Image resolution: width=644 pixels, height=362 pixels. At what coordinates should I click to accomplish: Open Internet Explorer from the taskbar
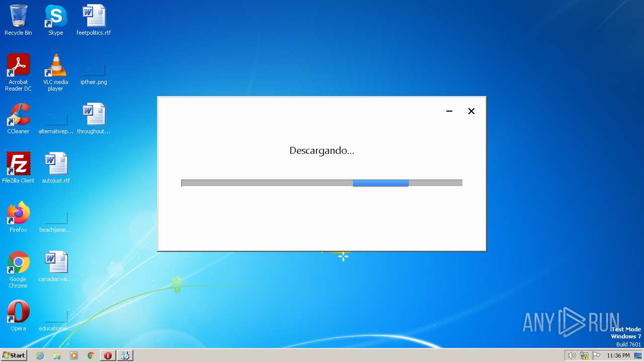point(40,355)
